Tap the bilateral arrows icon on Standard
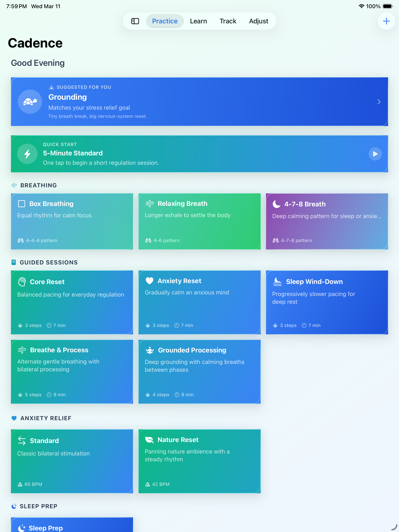The image size is (399, 532). click(22, 441)
